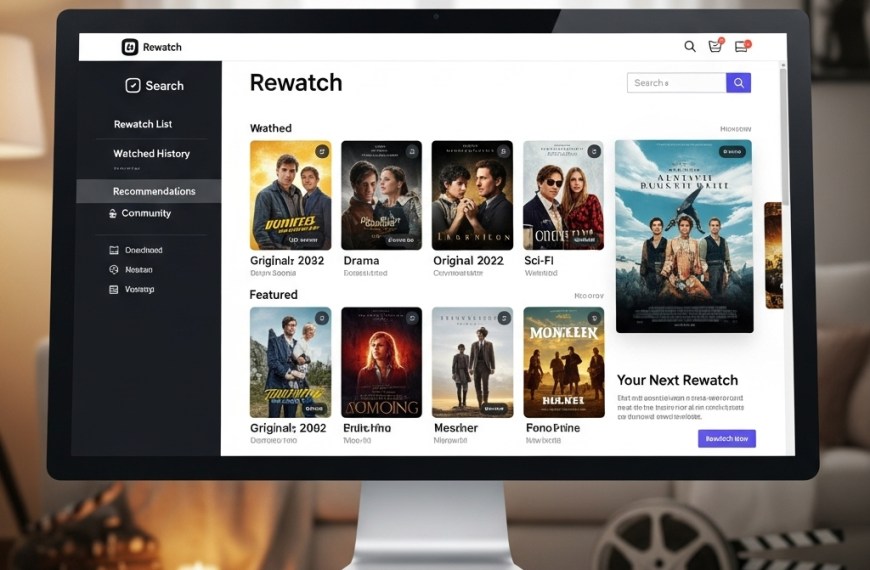
Task: Toggle the checkbox icon beside sidebar Search
Action: pyautogui.click(x=132, y=86)
